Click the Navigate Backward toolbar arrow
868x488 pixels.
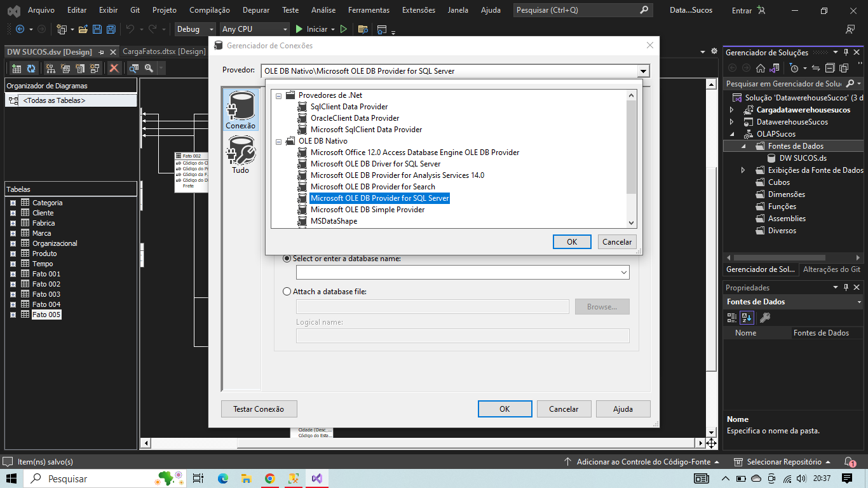(x=20, y=29)
